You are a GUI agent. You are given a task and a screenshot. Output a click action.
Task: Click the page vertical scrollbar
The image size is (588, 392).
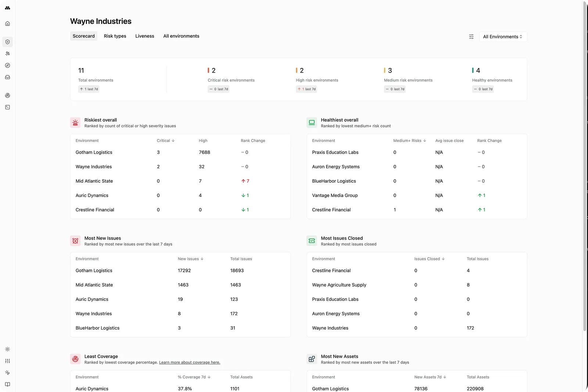pos(585,166)
